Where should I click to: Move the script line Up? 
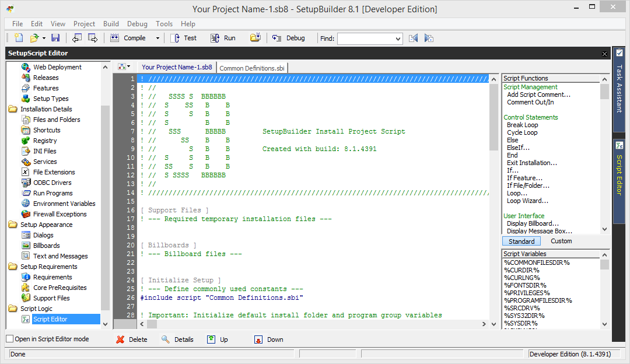point(211,339)
